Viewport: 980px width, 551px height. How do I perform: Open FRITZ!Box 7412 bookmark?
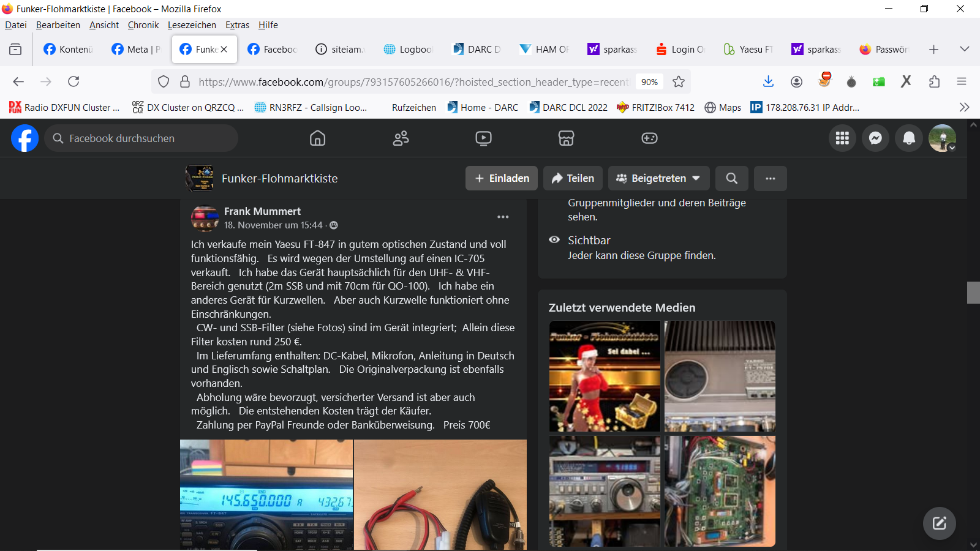pos(655,107)
